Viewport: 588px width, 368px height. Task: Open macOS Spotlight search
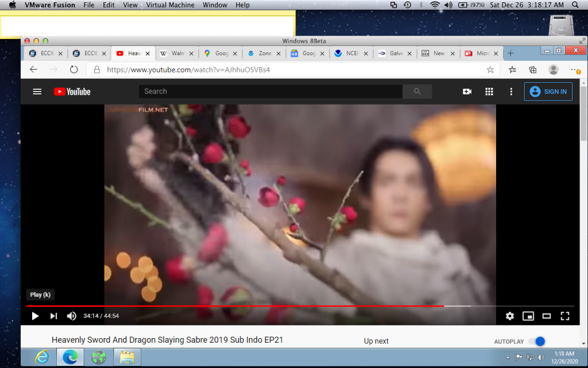pyautogui.click(x=575, y=5)
